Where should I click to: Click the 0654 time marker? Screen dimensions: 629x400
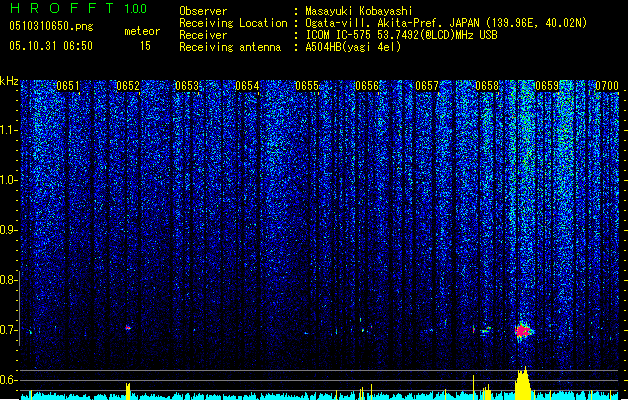pyautogui.click(x=247, y=86)
